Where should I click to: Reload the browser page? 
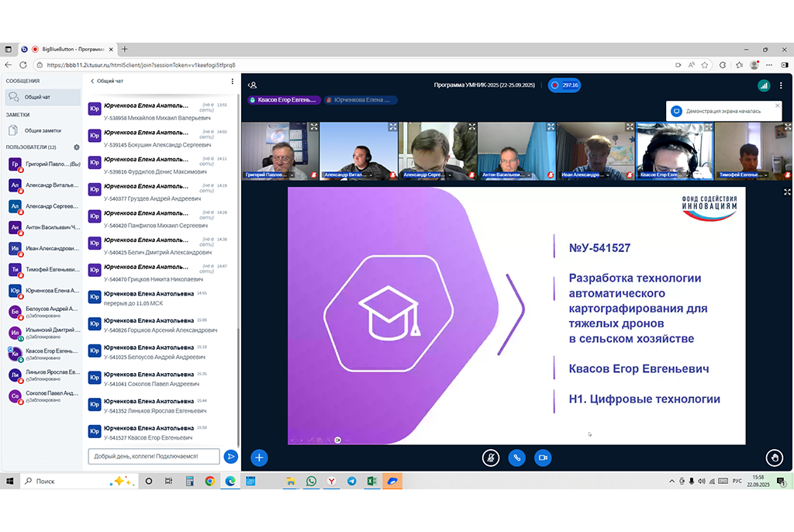click(22, 65)
